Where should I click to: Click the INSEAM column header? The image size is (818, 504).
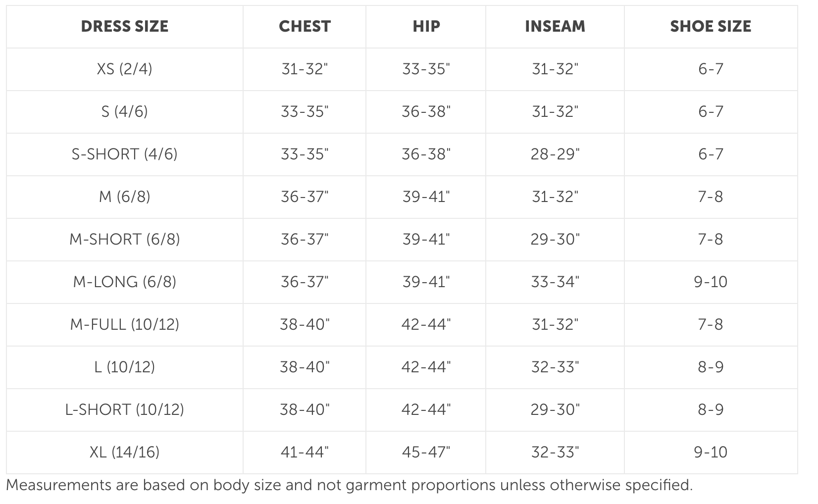(555, 26)
